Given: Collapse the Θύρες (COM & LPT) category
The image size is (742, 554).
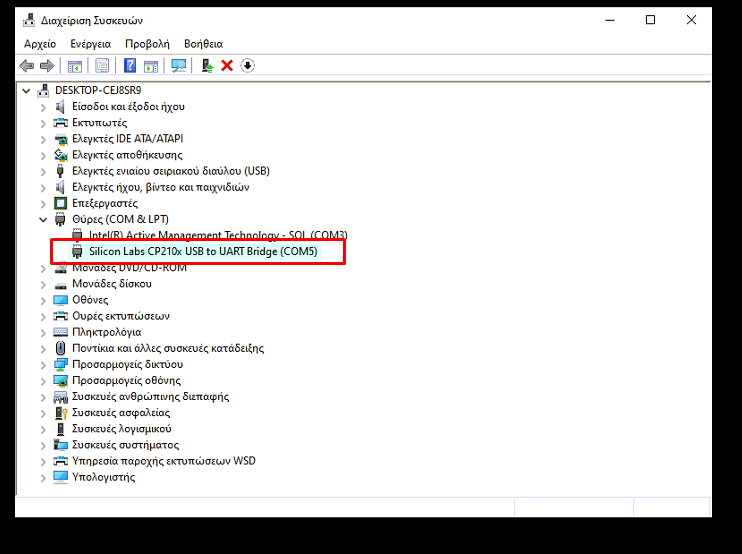Looking at the screenshot, I should coord(43,219).
